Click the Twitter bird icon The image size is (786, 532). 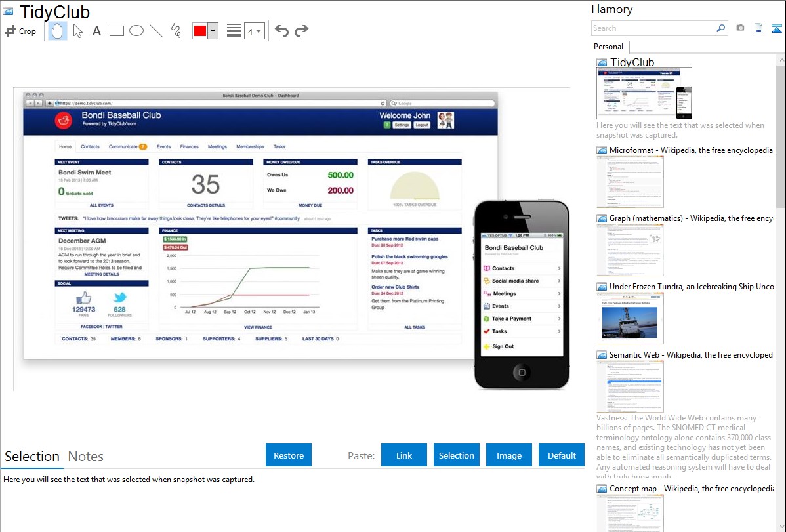[x=120, y=297]
